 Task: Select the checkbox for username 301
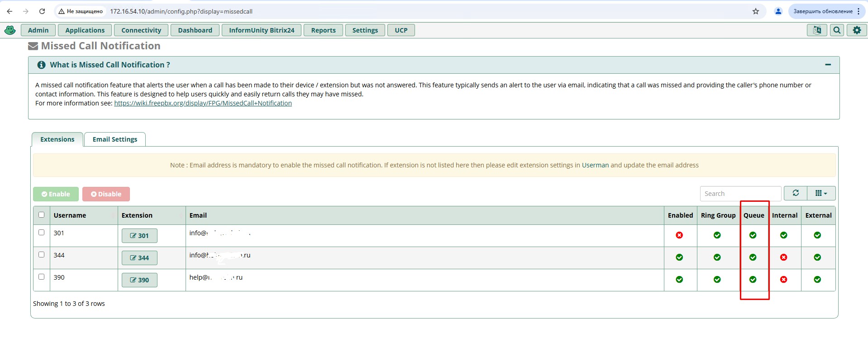[42, 233]
